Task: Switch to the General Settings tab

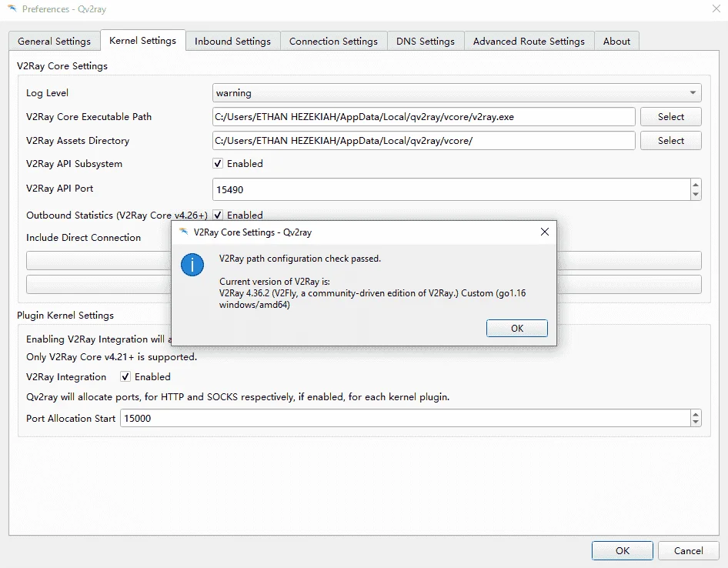Action: [54, 42]
